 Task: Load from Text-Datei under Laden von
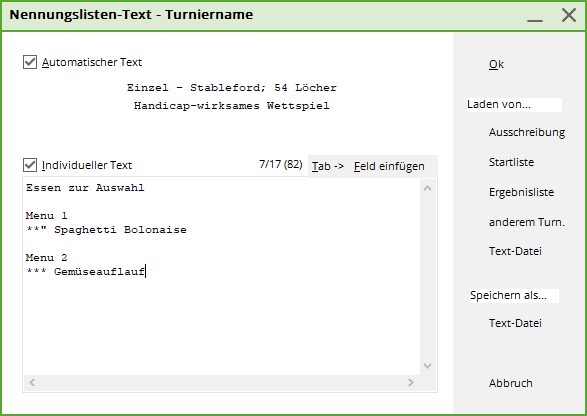click(x=515, y=251)
